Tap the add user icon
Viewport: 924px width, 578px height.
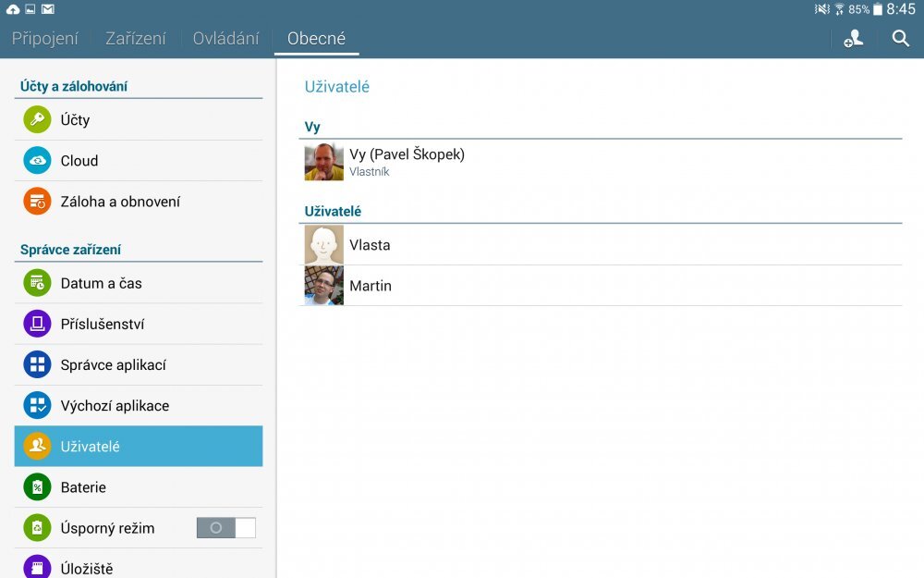point(853,39)
